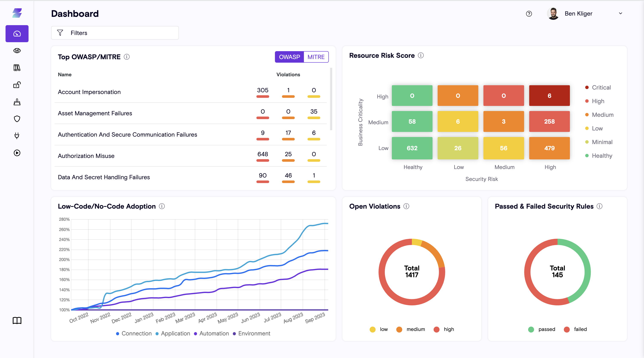The height and width of the screenshot is (358, 644).
Task: Open the shield security icon in sidebar
Action: pos(17,119)
